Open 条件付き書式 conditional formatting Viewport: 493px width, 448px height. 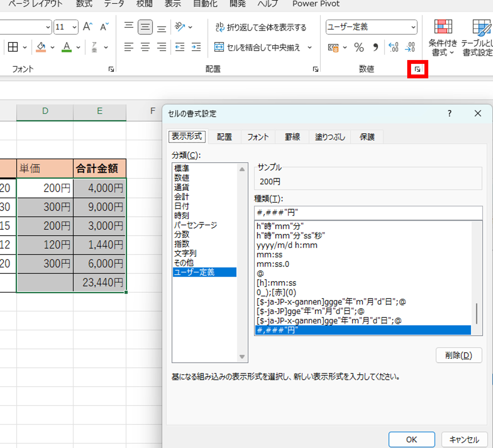[x=443, y=38]
